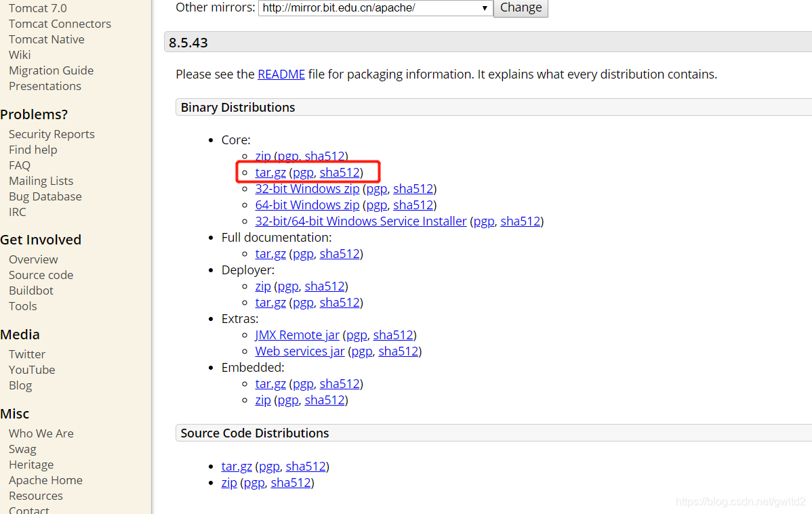Viewport: 812px width, 514px height.
Task: Open the Blog link
Action: point(20,385)
